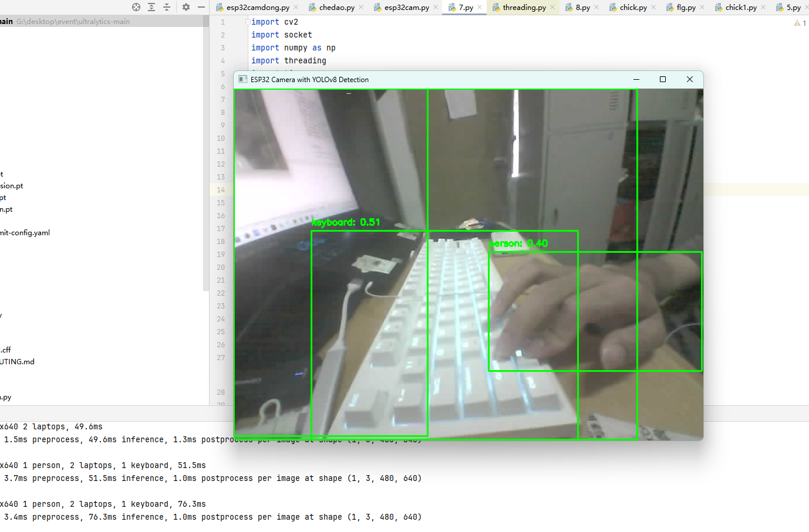809x532 pixels.
Task: Click the Python file icon on the threading.py tab
Action: coord(497,7)
